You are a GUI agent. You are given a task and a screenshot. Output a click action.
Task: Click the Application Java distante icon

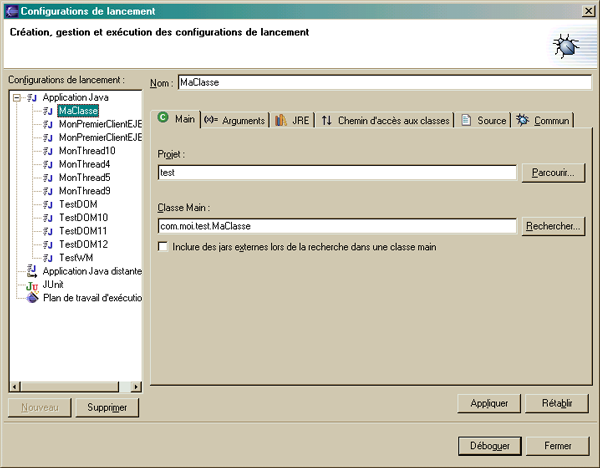click(x=32, y=271)
